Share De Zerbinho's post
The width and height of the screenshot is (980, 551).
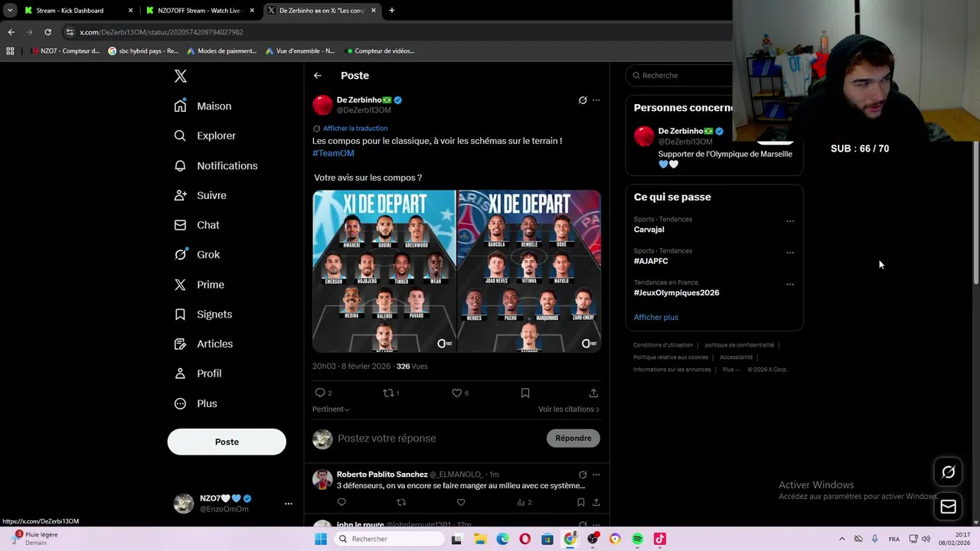[x=593, y=393]
